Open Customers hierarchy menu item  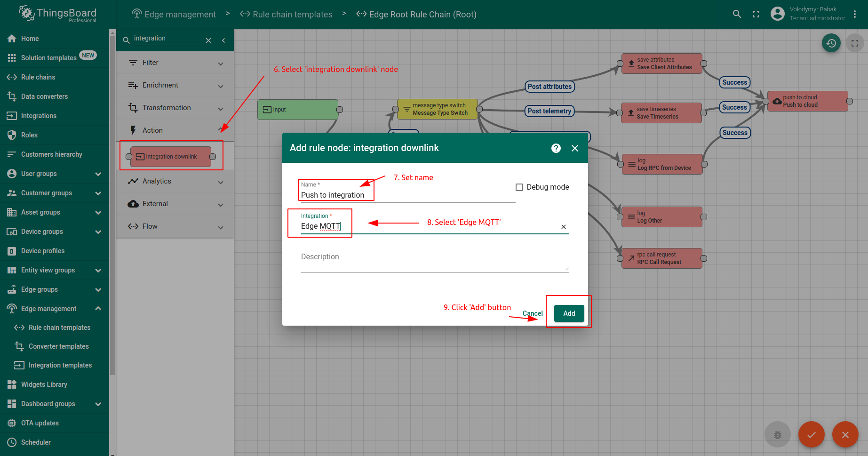click(x=55, y=154)
